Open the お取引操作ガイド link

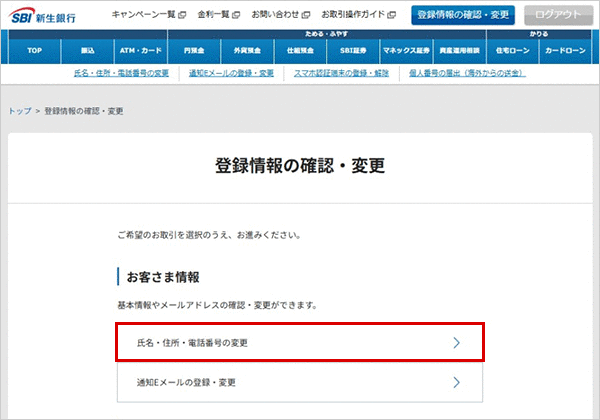pyautogui.click(x=358, y=15)
